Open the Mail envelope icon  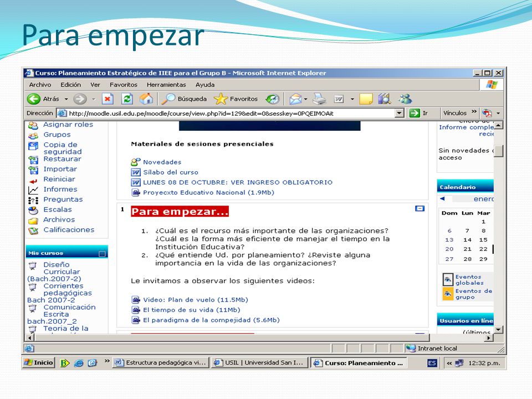pyautogui.click(x=295, y=99)
